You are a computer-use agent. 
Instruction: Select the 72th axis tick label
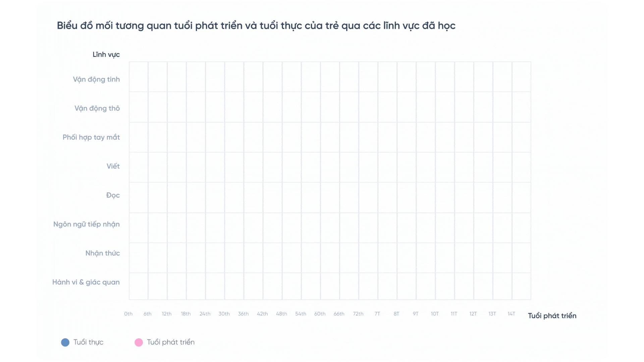358,314
